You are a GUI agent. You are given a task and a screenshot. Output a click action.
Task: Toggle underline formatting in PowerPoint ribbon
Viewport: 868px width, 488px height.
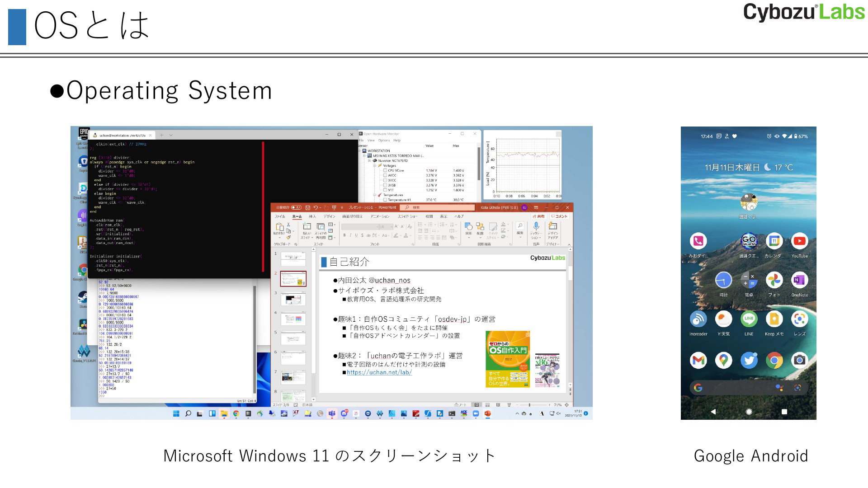356,235
